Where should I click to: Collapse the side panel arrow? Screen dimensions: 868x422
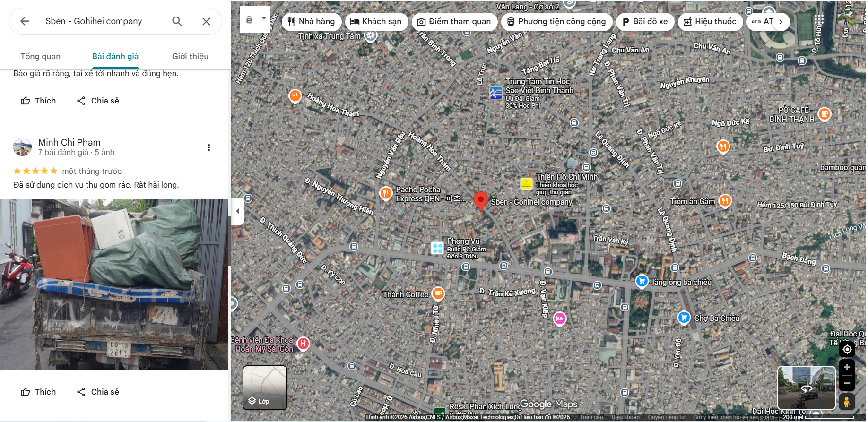coord(238,211)
